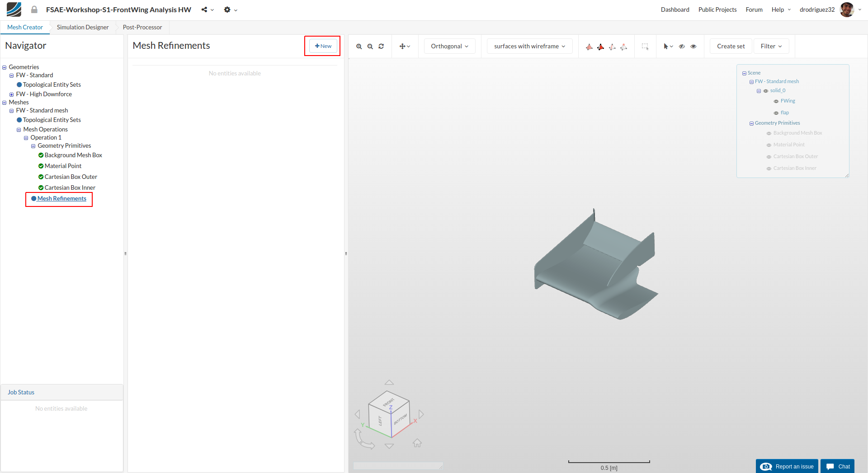This screenshot has width=868, height=473.
Task: Collapse the Mesh Operations node
Action: [x=19, y=130]
